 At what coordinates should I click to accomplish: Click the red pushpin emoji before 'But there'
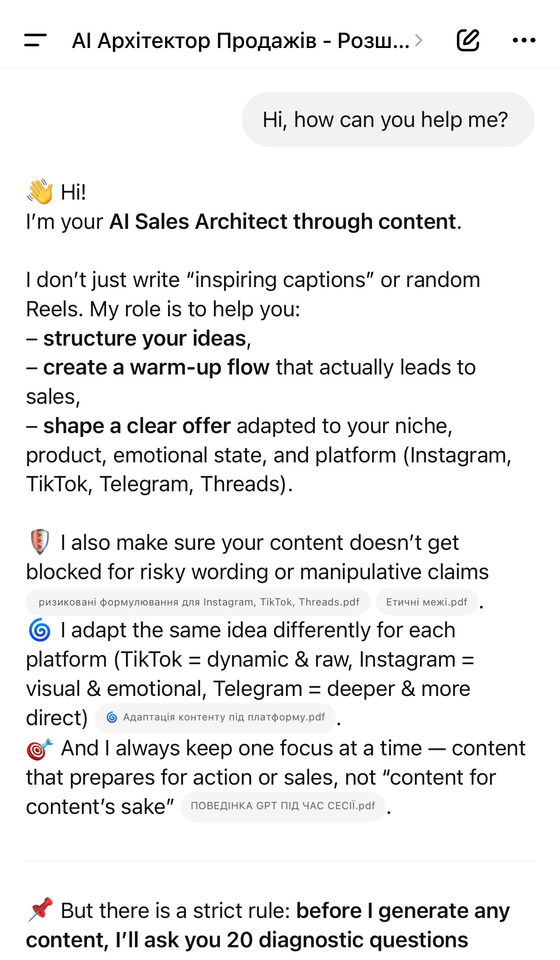pos(40,910)
